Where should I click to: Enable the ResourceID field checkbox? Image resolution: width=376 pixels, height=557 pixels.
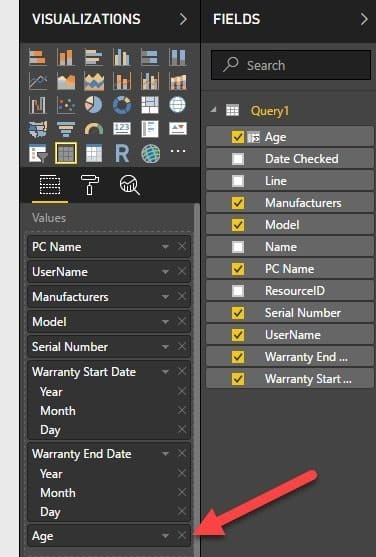(238, 291)
